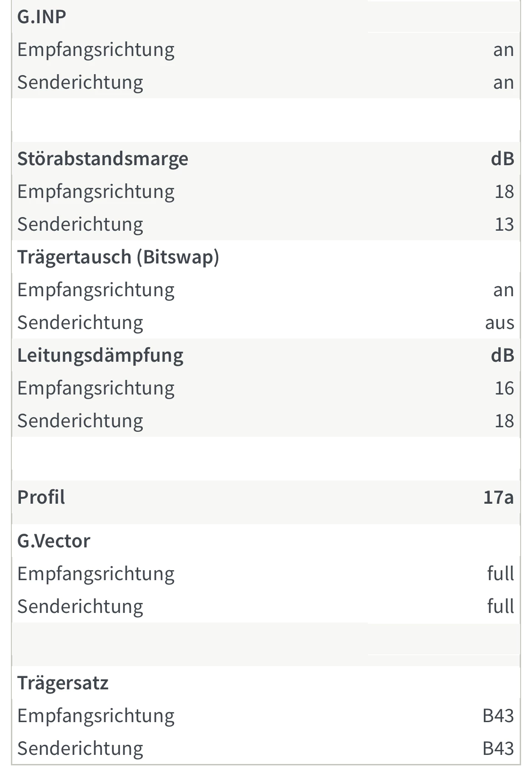This screenshot has width=532, height=774.
Task: Select G.INP Empfangsrichtung value "an"
Action: [x=503, y=50]
